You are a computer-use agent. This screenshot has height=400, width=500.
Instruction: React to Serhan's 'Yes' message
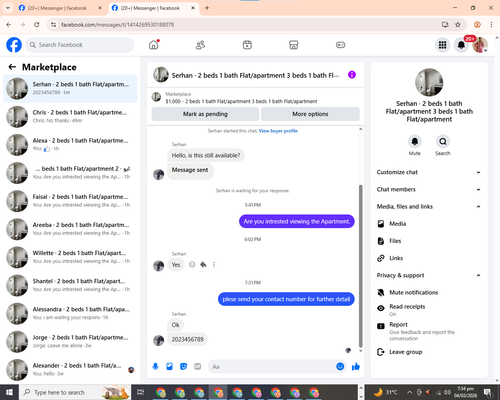click(x=192, y=264)
